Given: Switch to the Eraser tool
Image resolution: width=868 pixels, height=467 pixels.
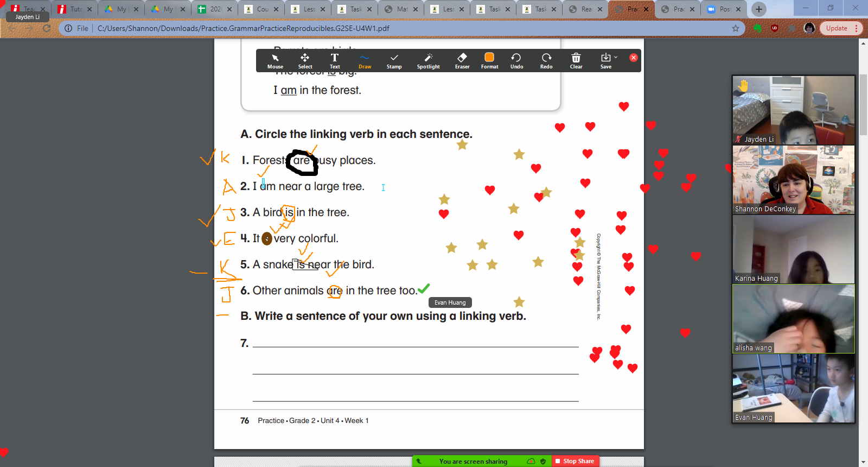Looking at the screenshot, I should coord(462,61).
